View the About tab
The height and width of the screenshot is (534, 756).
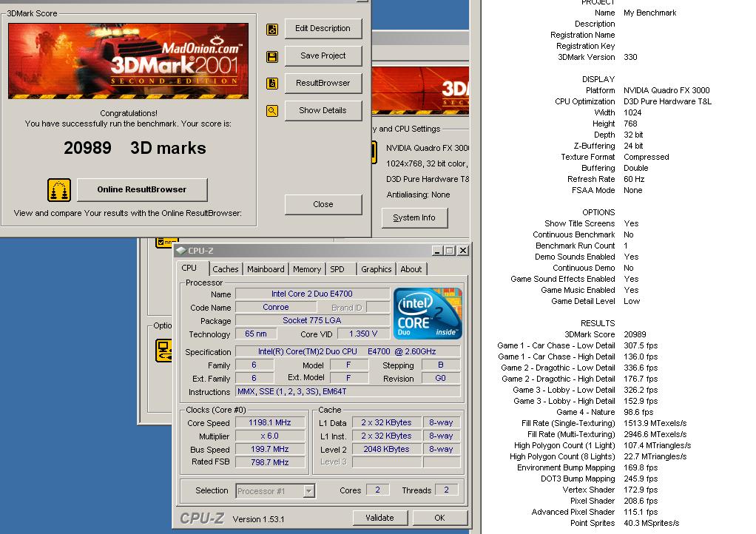411,269
